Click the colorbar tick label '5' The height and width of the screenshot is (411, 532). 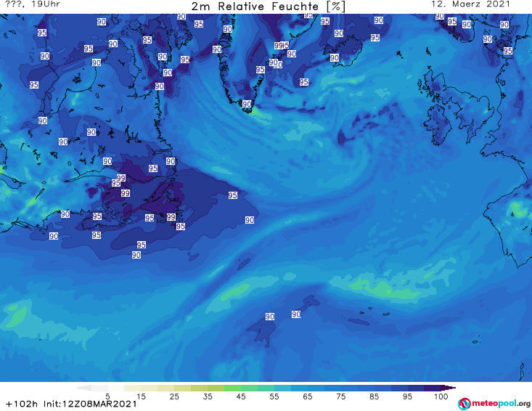tap(107, 396)
